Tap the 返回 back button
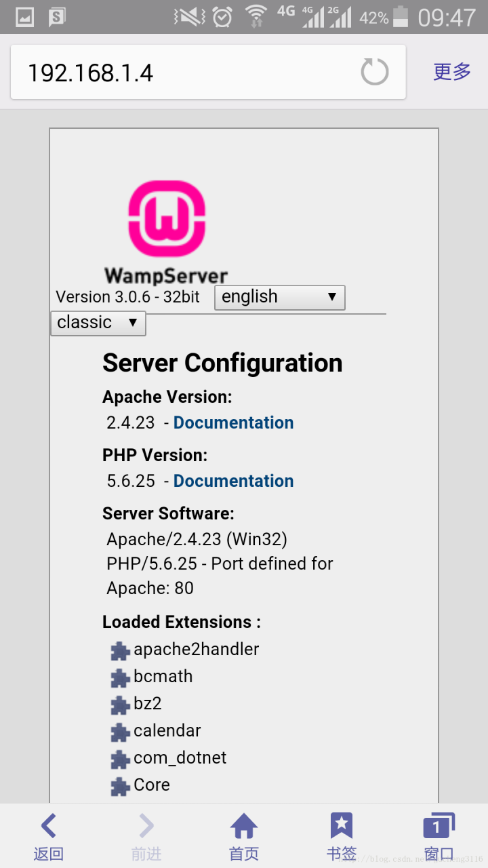 (49, 837)
